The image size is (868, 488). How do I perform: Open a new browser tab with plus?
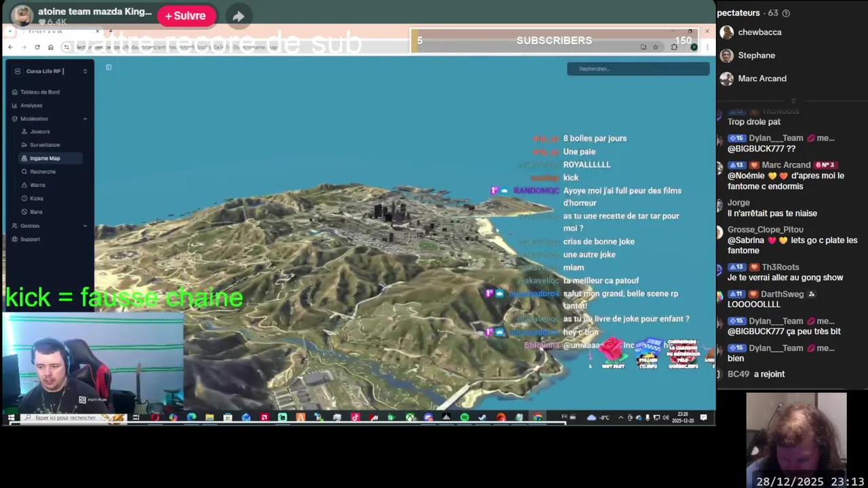coord(109,31)
